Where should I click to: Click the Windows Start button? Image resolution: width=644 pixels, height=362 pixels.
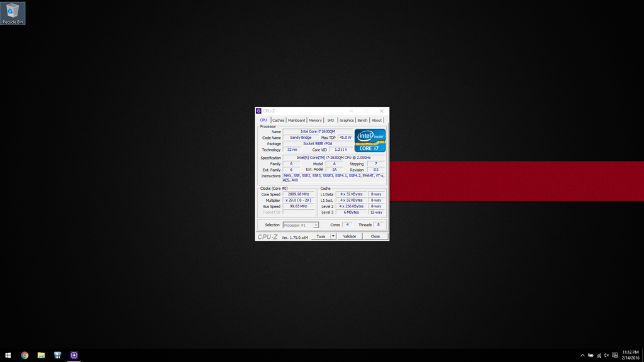pyautogui.click(x=8, y=355)
